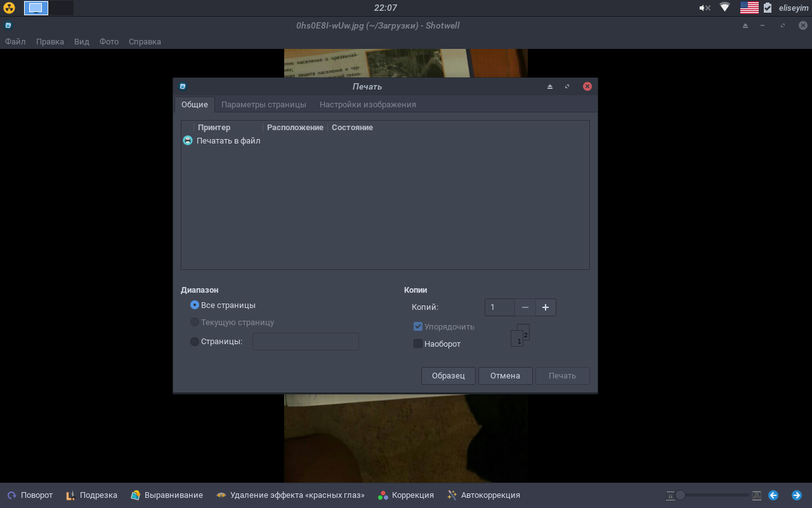
Task: Click the US flag keyboard layout
Action: [749, 8]
